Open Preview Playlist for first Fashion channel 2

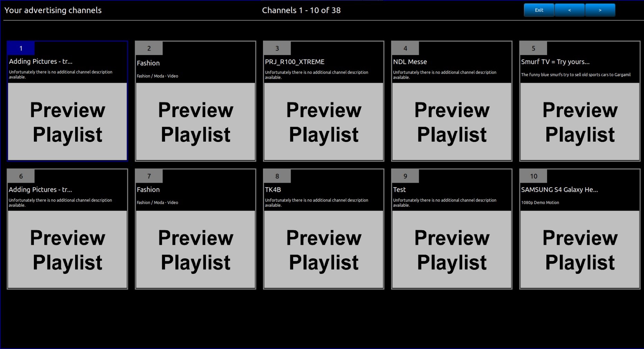pos(196,122)
